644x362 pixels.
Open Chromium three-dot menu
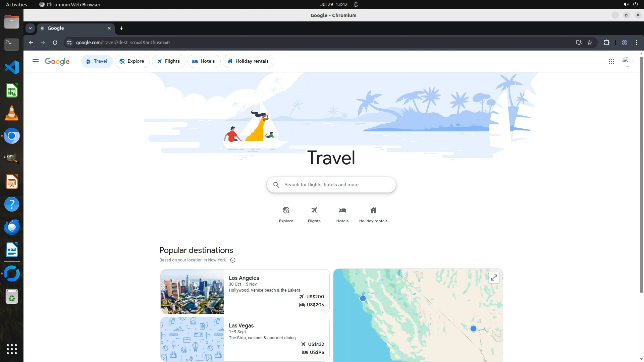tap(636, 43)
